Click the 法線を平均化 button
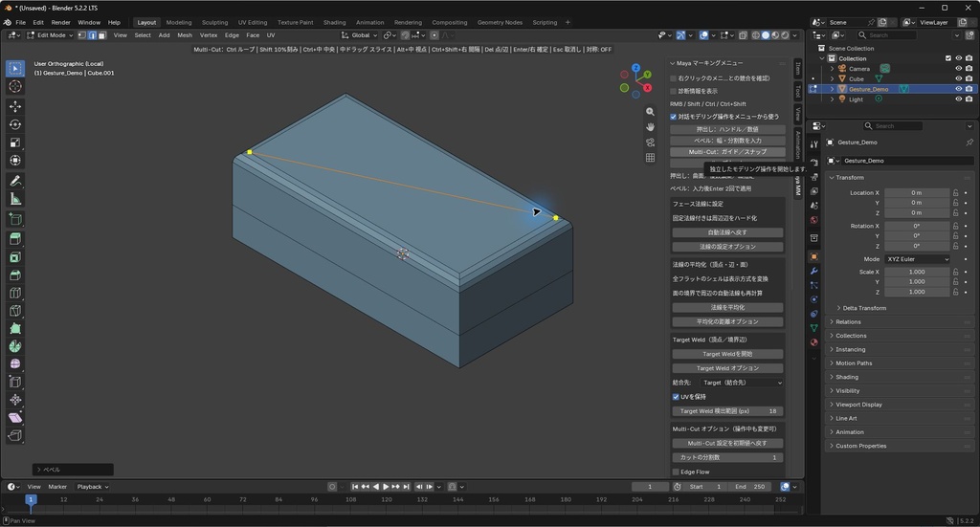Viewport: 980px width, 527px height. (727, 307)
